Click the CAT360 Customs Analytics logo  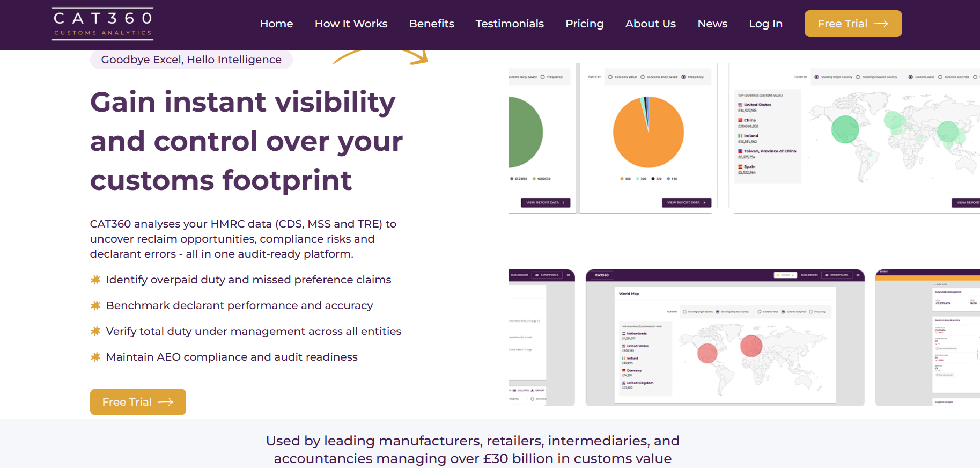102,24
